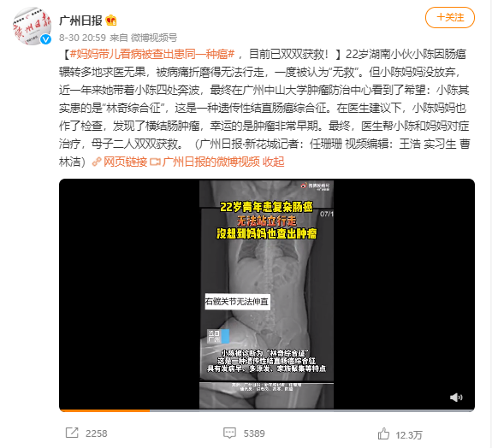Click the 微博视频号 watermark in the video
Viewport: 492px width, 448px height.
pyautogui.click(x=316, y=186)
